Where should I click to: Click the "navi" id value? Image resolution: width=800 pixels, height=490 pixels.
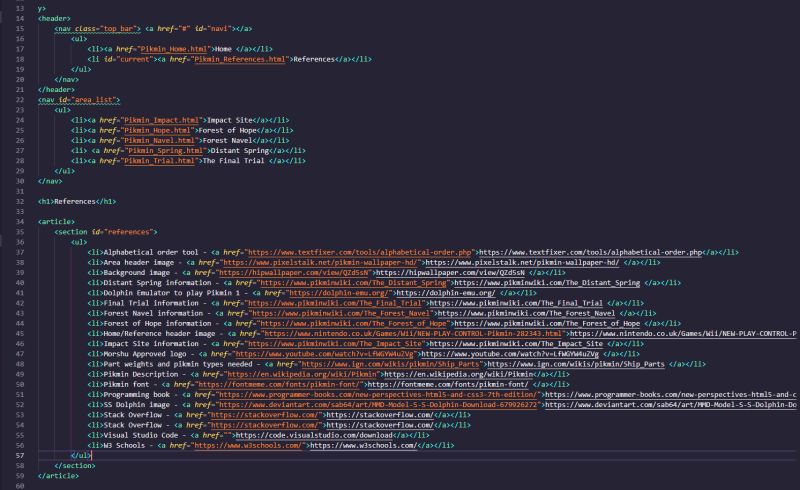point(220,29)
